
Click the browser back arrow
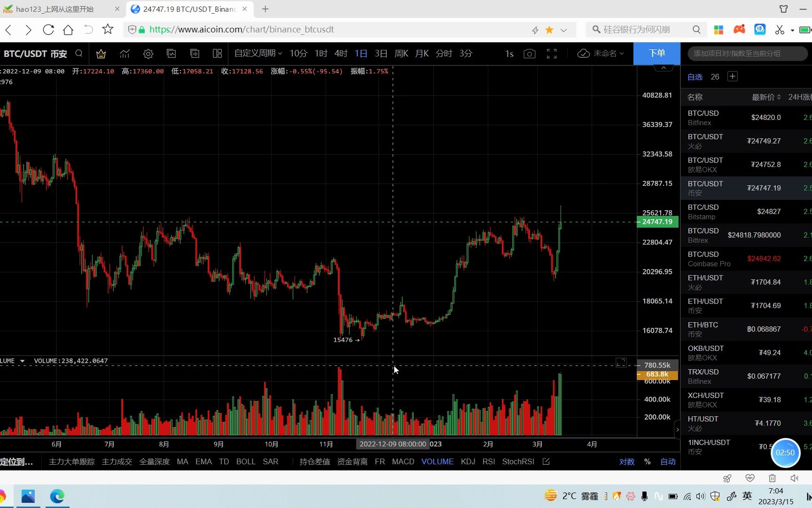pos(8,30)
